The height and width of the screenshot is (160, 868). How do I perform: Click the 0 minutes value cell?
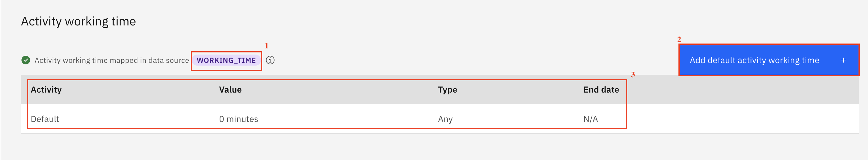click(239, 119)
